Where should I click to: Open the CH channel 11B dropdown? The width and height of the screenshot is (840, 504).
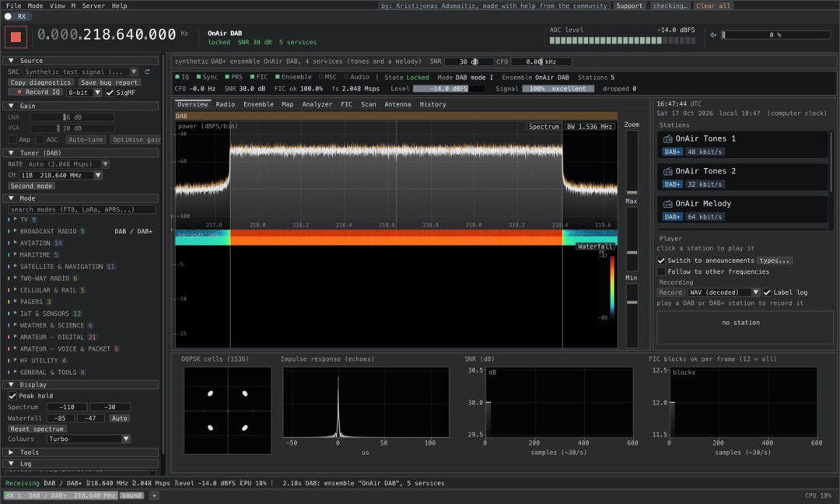[61, 175]
